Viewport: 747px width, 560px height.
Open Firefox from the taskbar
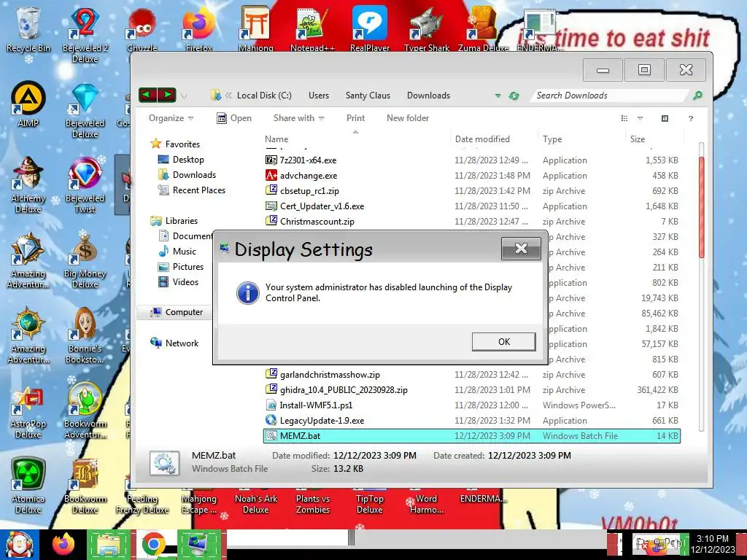click(x=63, y=544)
